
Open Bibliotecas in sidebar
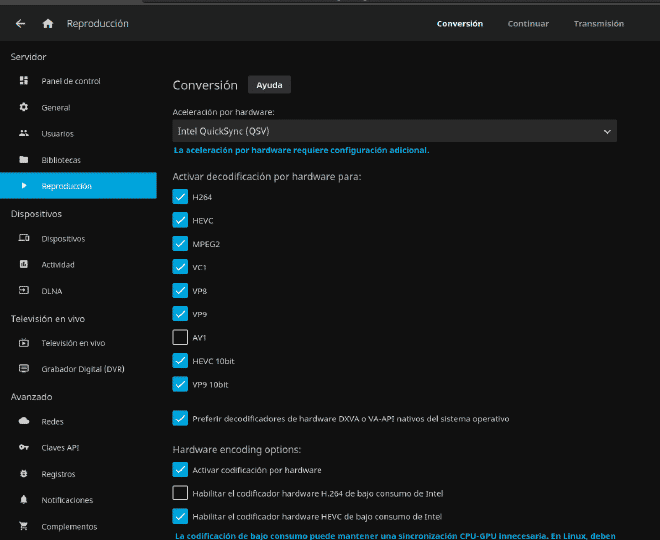coord(78,160)
